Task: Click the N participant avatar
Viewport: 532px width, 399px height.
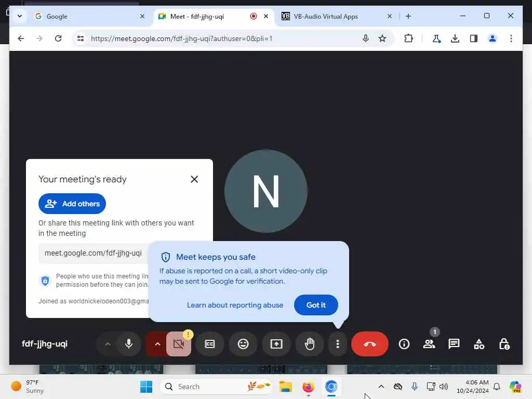Action: click(265, 191)
